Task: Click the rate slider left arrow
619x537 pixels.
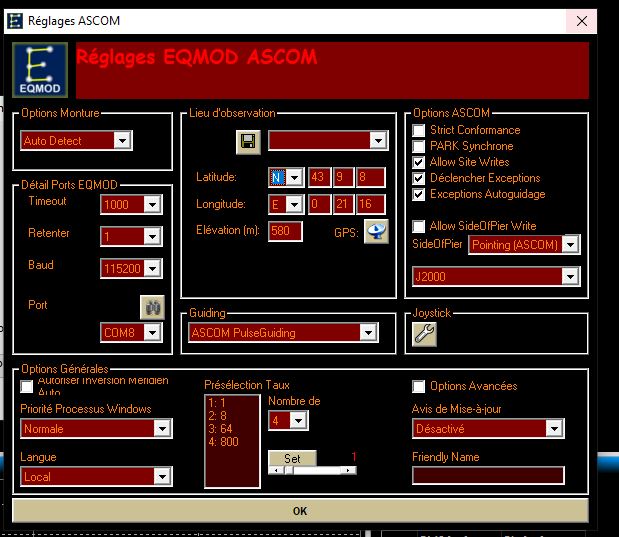Action: click(276, 470)
